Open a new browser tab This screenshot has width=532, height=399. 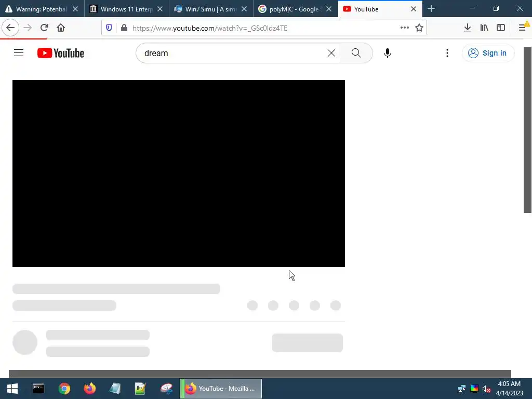pyautogui.click(x=431, y=9)
